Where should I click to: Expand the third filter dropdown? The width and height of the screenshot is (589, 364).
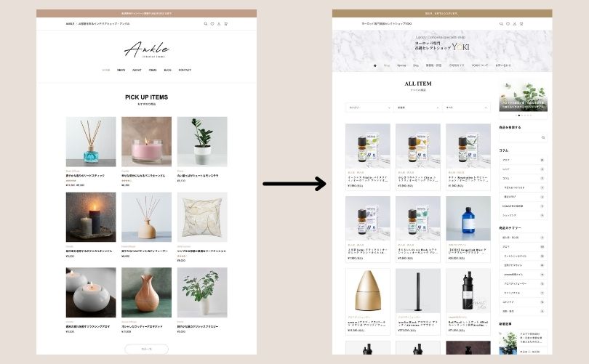tap(466, 108)
